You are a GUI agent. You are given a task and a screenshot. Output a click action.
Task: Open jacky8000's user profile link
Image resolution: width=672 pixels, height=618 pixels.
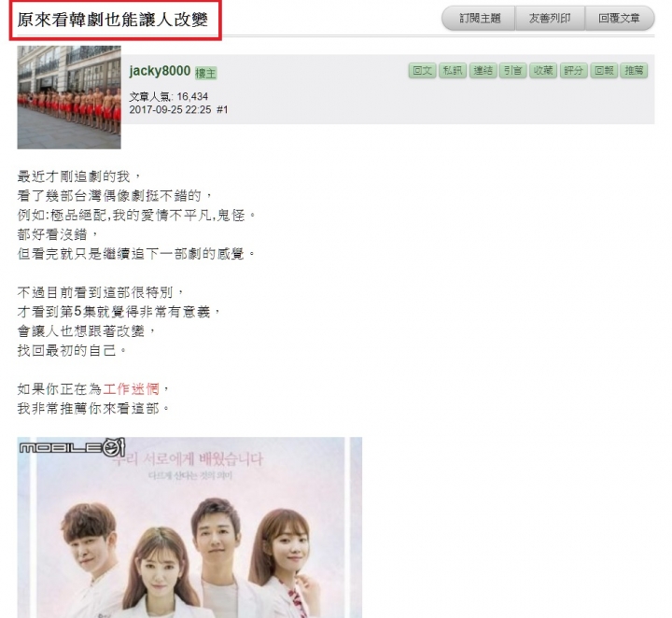[x=160, y=71]
